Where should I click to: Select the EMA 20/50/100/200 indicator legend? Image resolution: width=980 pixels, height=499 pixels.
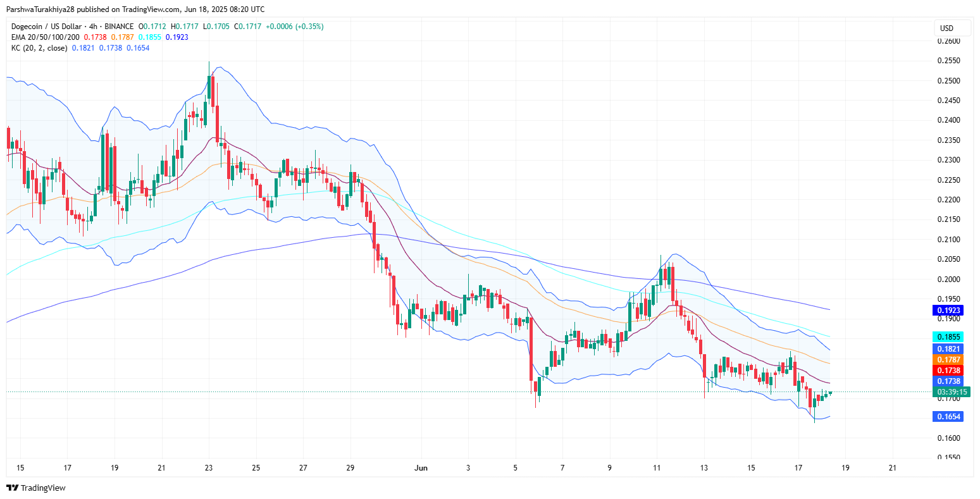(45, 37)
